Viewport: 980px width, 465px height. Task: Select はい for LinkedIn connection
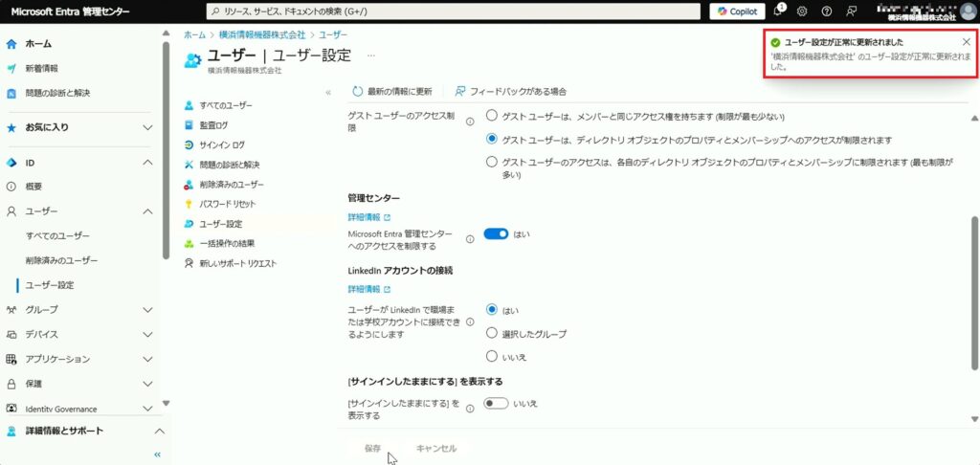[x=492, y=310]
